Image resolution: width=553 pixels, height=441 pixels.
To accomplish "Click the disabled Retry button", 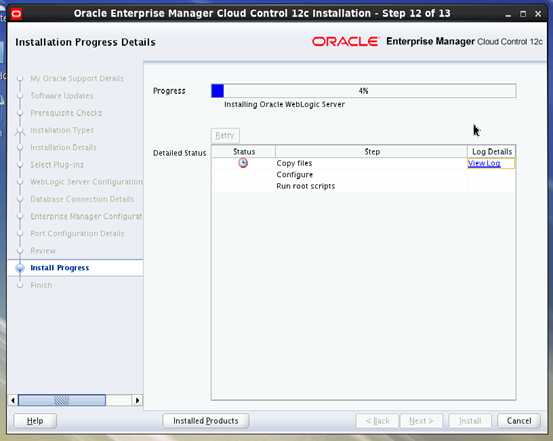I will pyautogui.click(x=225, y=135).
